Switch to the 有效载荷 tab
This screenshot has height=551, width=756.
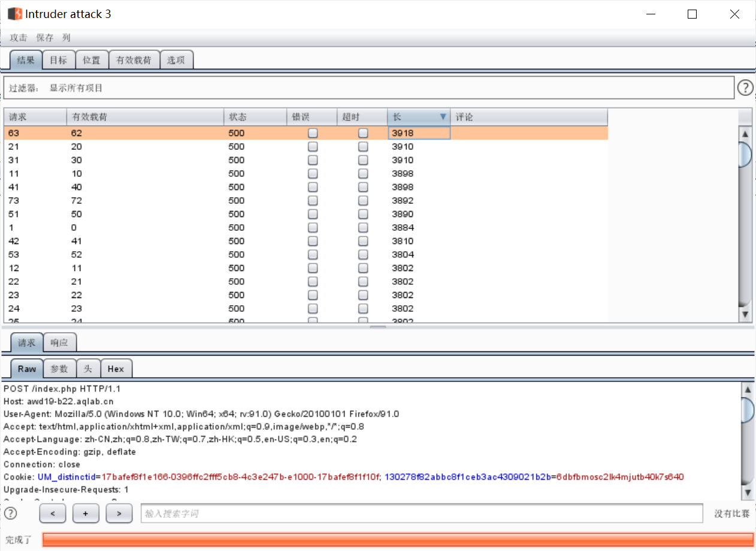click(134, 60)
